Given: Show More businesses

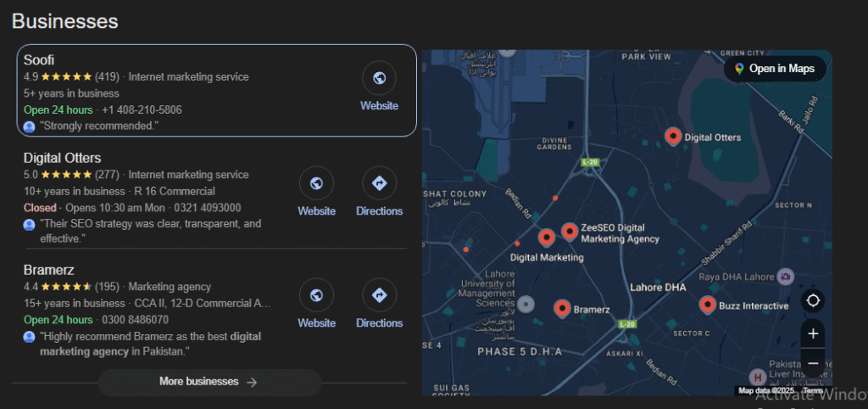Looking at the screenshot, I should [209, 382].
